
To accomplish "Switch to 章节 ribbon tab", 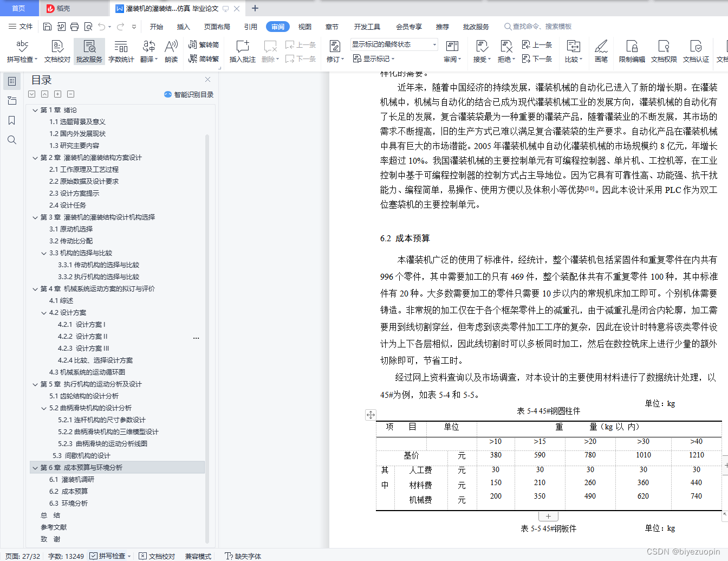I will pos(332,27).
